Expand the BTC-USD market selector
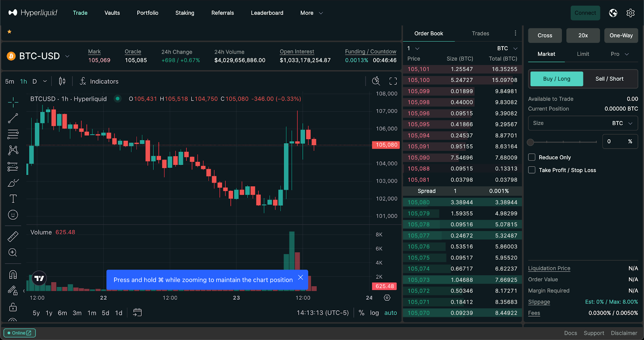 (39, 56)
